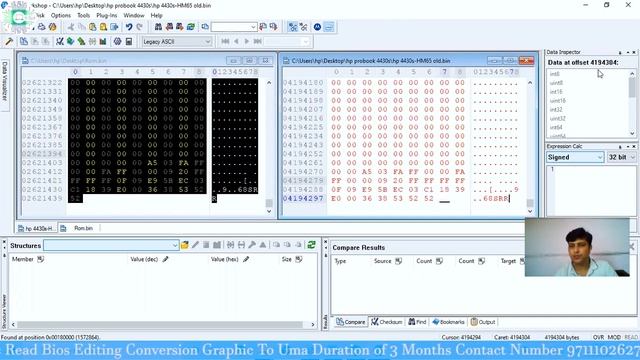The image size is (640, 360).
Task: Click the Expression Calc input field
Action: coord(591,190)
